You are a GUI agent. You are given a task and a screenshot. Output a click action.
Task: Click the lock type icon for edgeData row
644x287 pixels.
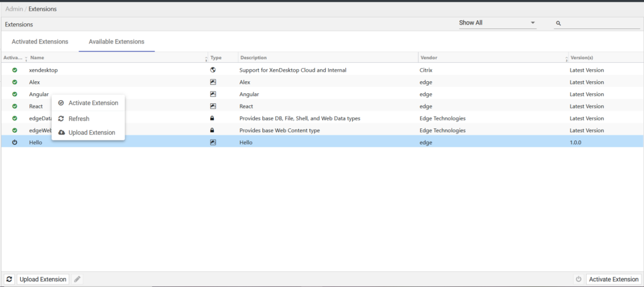(213, 118)
